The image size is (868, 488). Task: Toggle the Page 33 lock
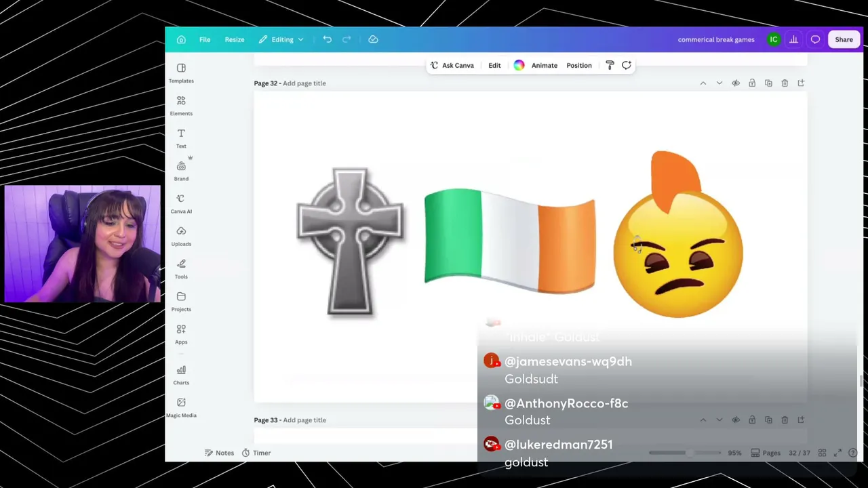click(752, 420)
